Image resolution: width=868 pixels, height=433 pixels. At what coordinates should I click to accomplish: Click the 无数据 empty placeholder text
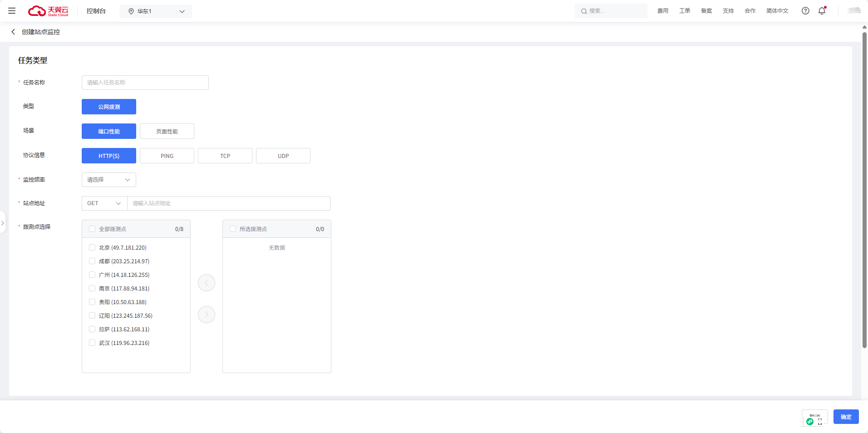tap(277, 248)
